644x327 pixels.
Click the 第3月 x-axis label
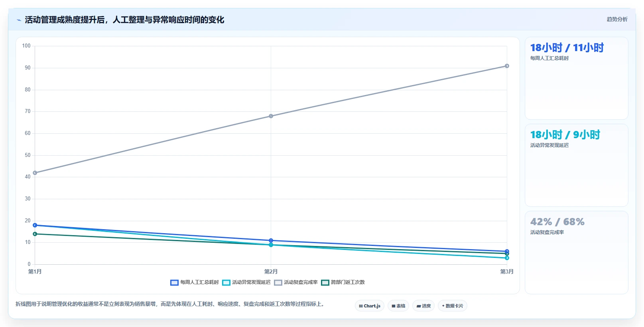pyautogui.click(x=507, y=272)
